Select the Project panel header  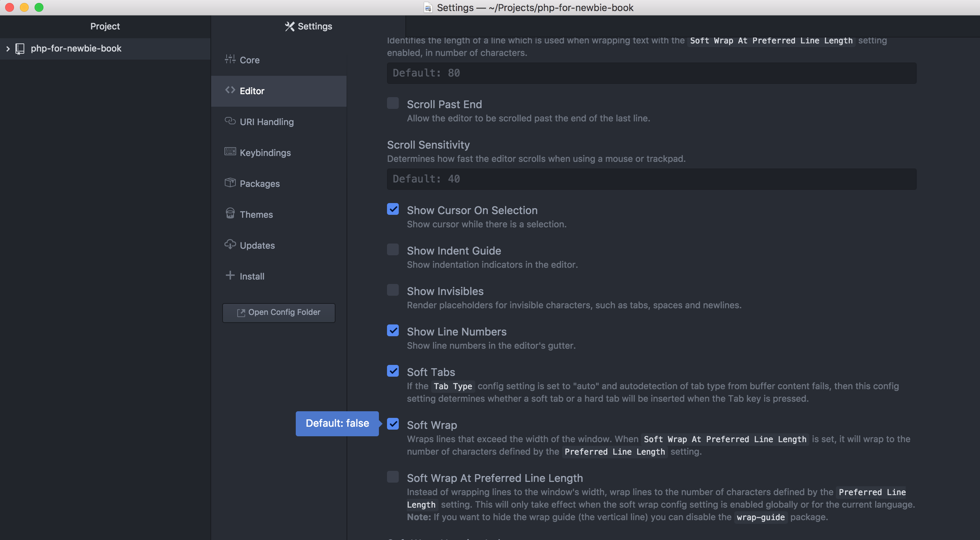pyautogui.click(x=105, y=26)
